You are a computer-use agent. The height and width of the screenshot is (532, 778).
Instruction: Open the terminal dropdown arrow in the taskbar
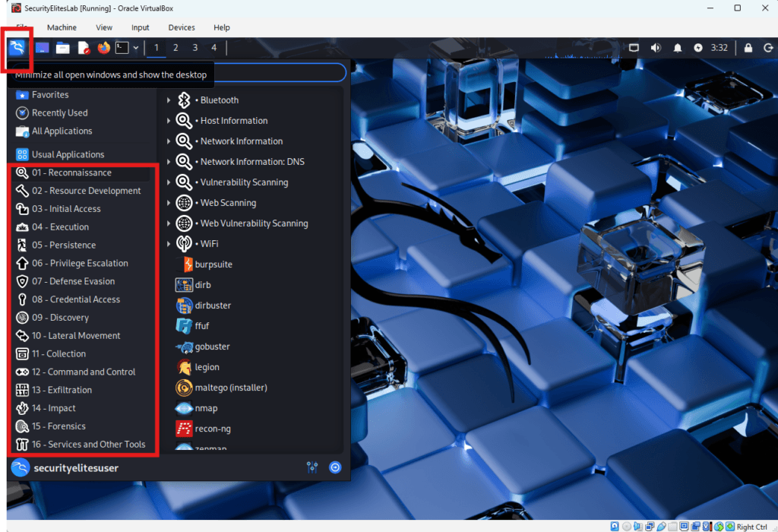(135, 47)
